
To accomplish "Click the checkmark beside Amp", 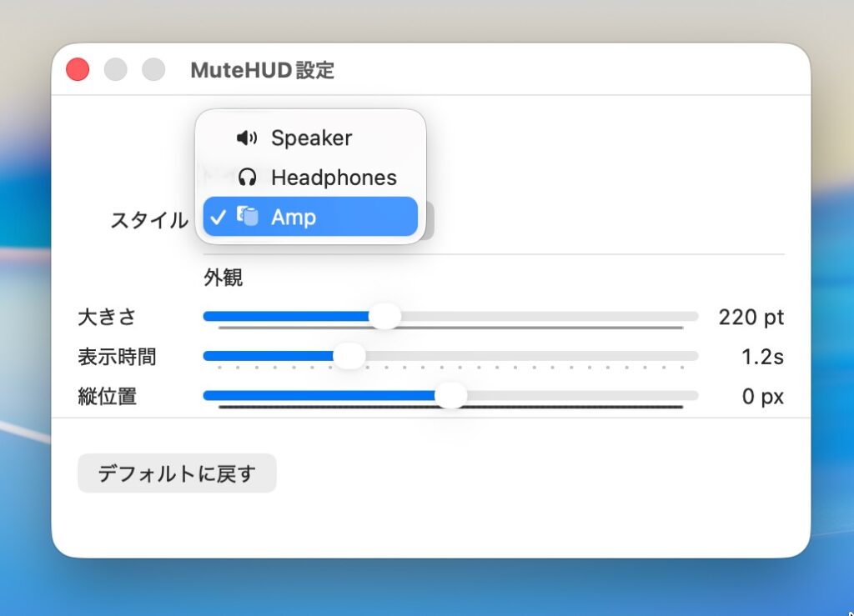I will click(219, 218).
